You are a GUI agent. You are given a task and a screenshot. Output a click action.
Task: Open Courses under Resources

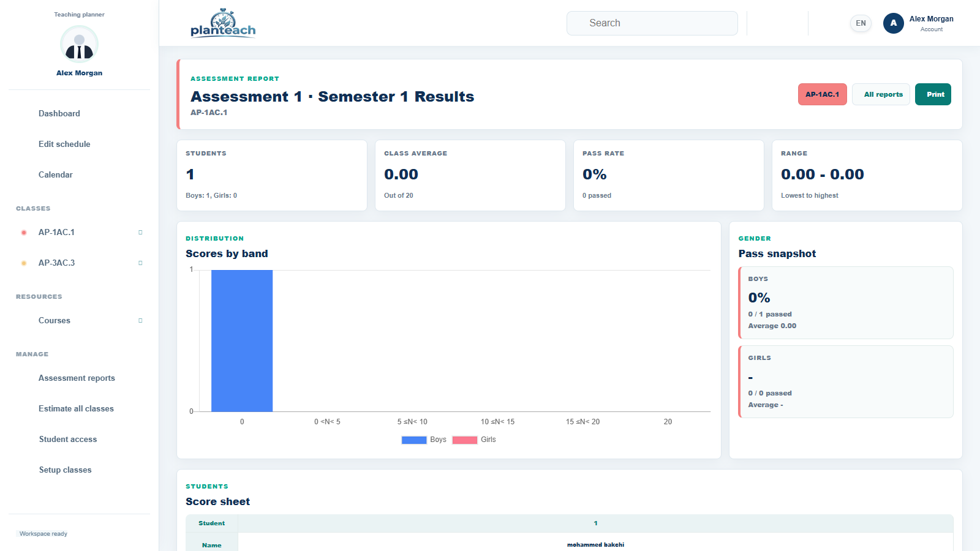click(55, 320)
